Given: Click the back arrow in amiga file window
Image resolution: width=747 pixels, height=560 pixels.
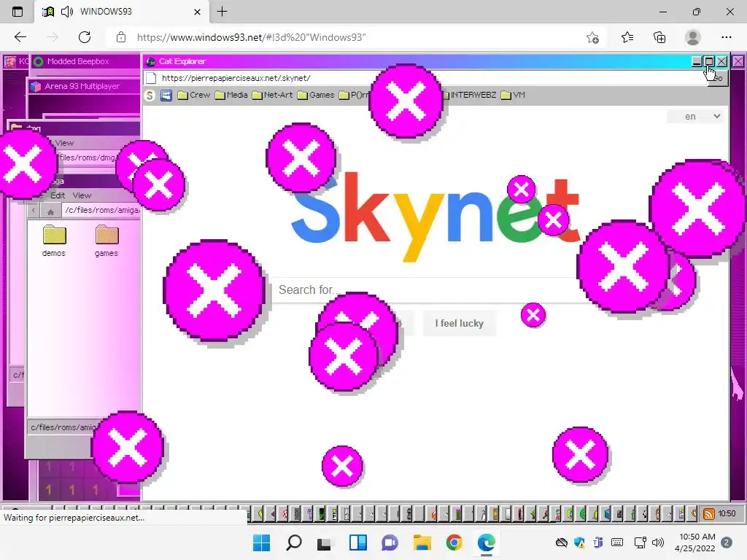Looking at the screenshot, I should pos(34,211).
